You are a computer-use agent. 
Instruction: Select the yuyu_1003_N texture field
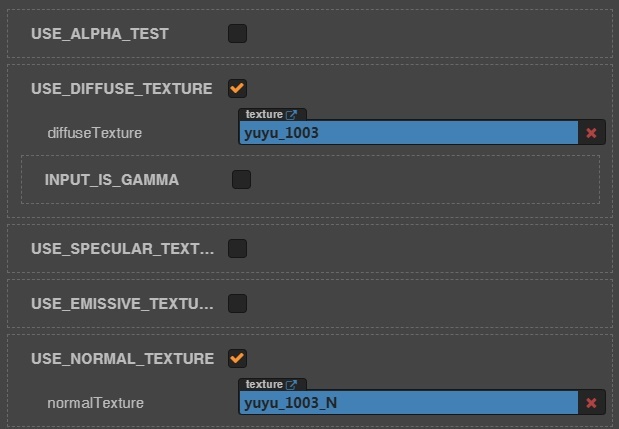[408, 403]
